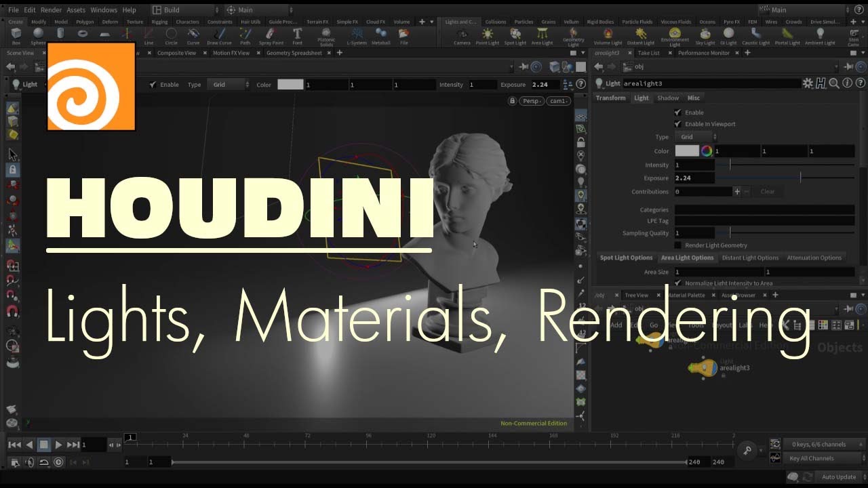Open the cam1 camera menu
Viewport: 868px width, 488px height.
tap(559, 101)
